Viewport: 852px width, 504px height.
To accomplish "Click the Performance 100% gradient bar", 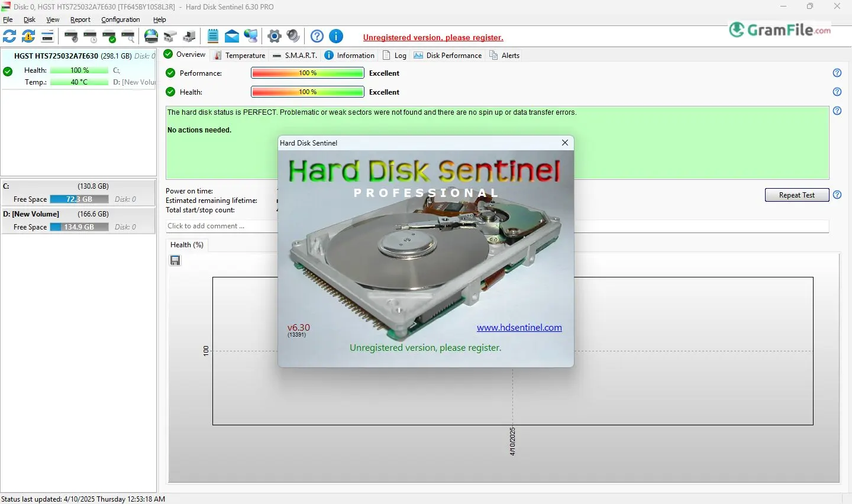I will click(308, 73).
